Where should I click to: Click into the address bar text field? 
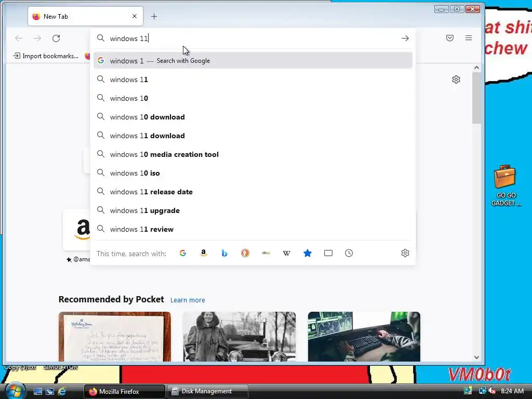[x=253, y=38]
